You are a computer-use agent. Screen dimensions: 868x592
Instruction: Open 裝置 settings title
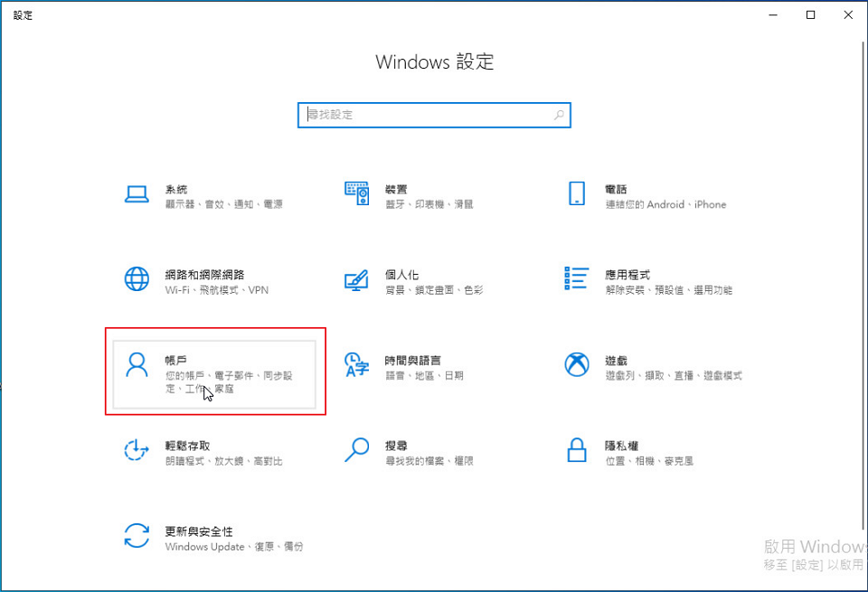pos(396,189)
